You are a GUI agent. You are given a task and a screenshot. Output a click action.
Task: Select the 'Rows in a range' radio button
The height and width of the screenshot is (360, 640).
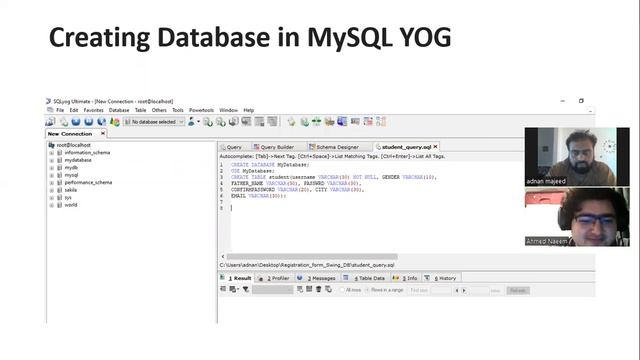[367, 290]
